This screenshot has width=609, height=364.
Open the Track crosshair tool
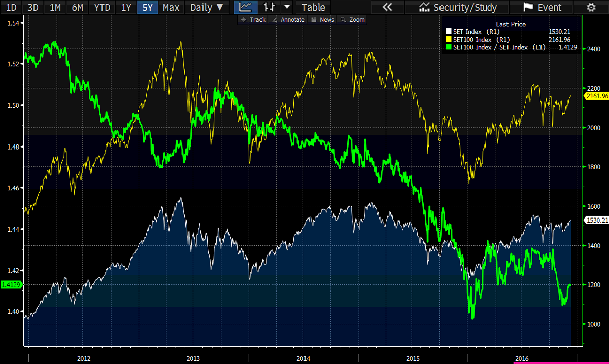click(x=252, y=19)
